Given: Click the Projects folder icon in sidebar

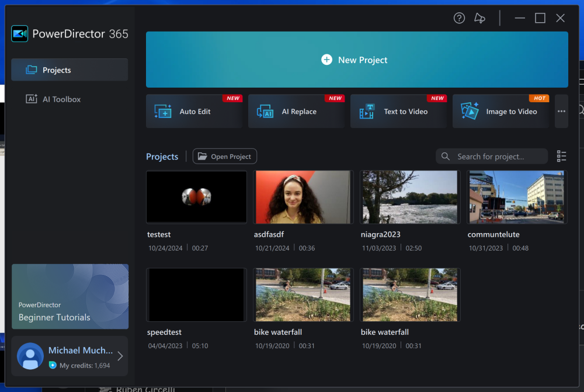Looking at the screenshot, I should (32, 70).
